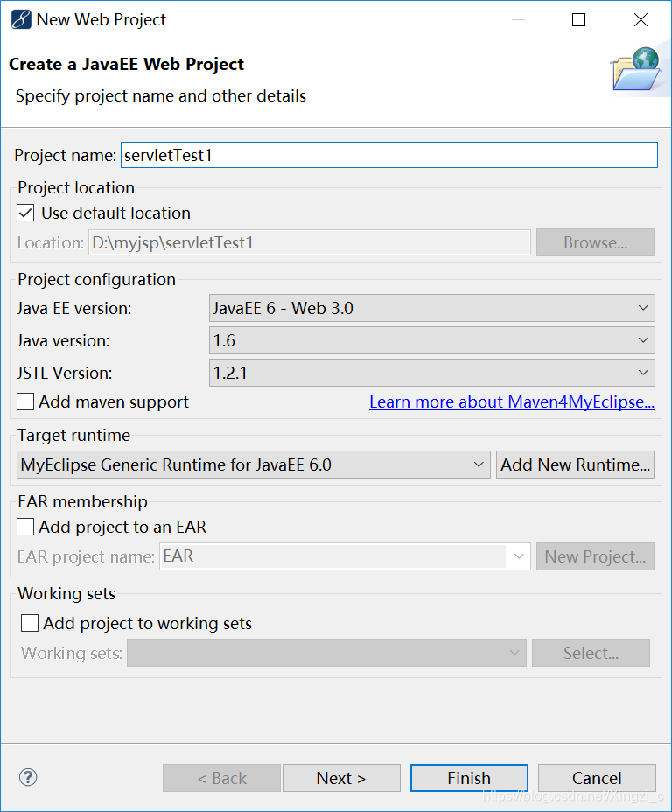The width and height of the screenshot is (672, 812).
Task: Click the help question mark icon
Action: click(x=28, y=777)
